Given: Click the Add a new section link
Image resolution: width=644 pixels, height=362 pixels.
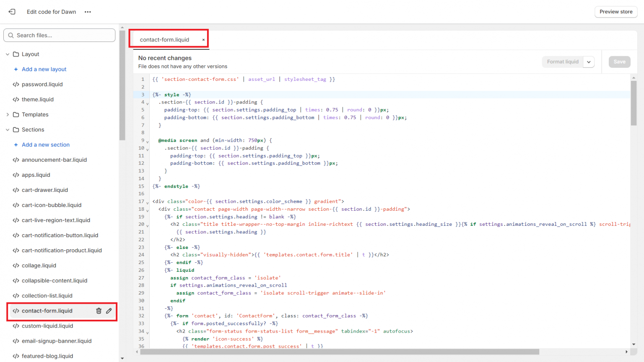Looking at the screenshot, I should click(46, 145).
